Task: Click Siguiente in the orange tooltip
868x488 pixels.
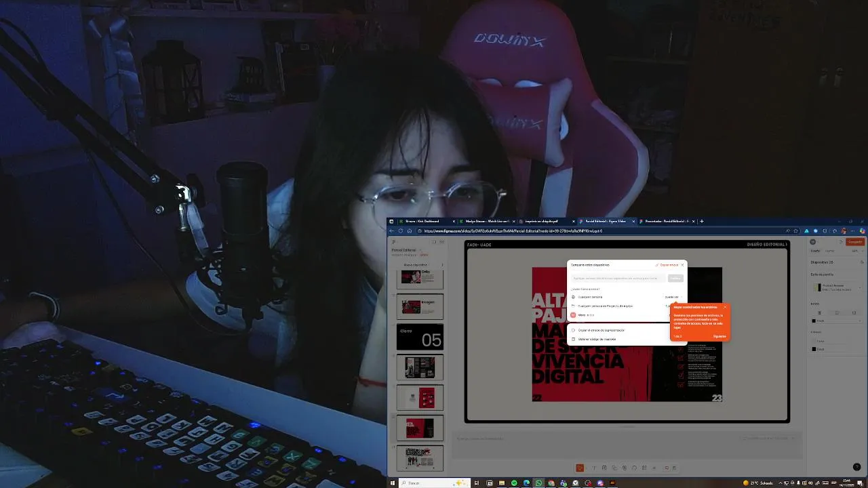Action: pyautogui.click(x=719, y=336)
